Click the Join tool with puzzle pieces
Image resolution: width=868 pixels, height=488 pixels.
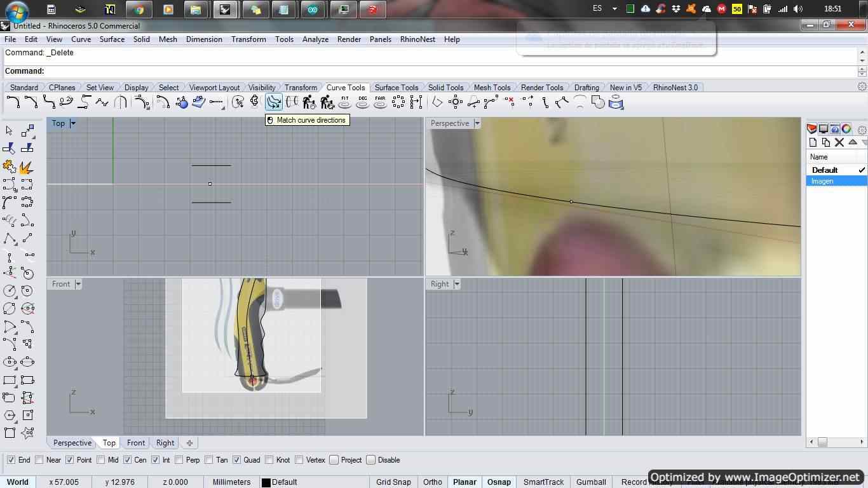pos(9,167)
